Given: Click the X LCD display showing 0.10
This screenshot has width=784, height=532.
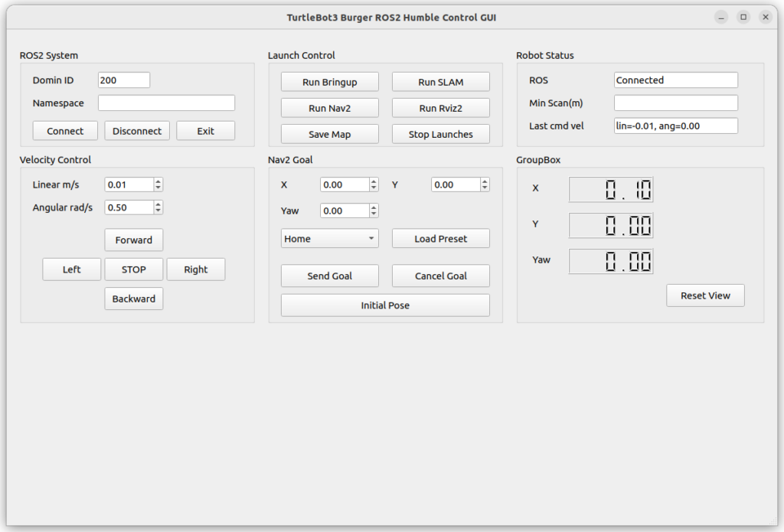Looking at the screenshot, I should pos(611,190).
